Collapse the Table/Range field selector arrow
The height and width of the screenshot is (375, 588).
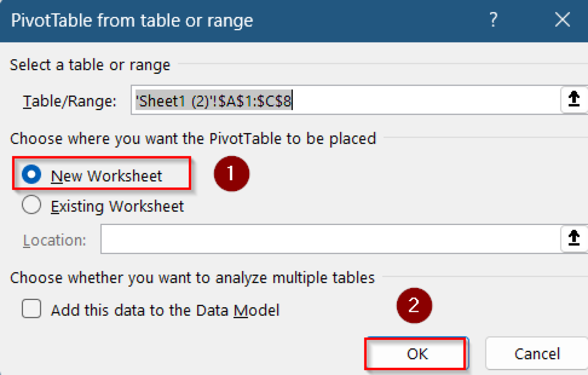(574, 99)
